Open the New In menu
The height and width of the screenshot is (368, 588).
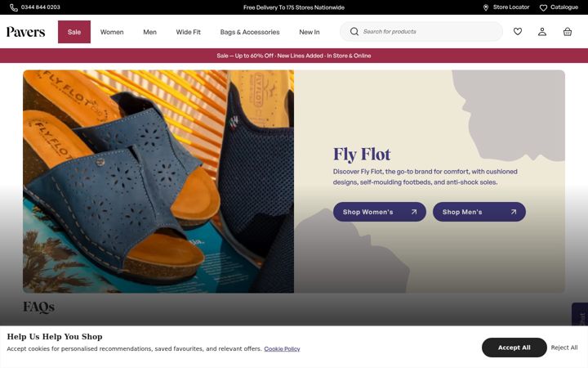(310, 32)
